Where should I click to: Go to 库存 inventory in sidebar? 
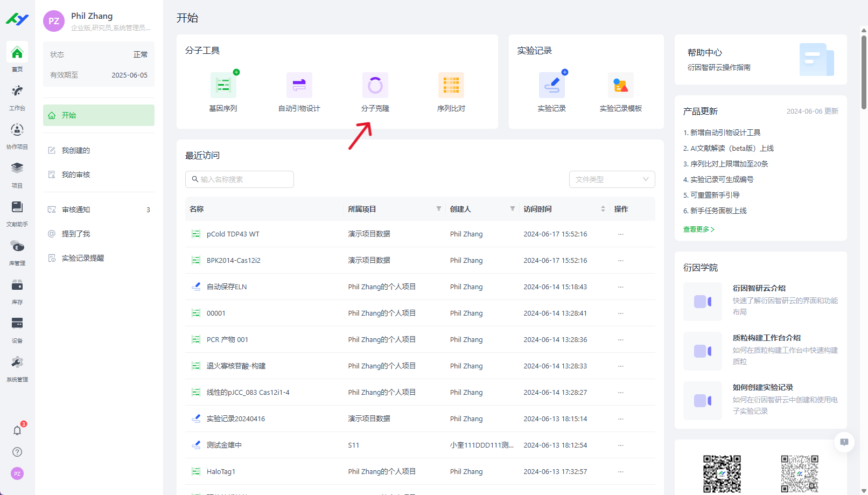coord(17,289)
